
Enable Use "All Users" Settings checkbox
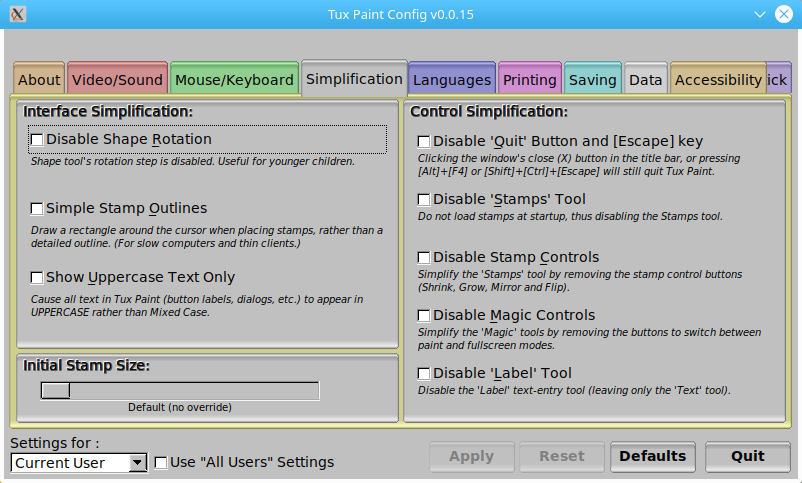[161, 463]
